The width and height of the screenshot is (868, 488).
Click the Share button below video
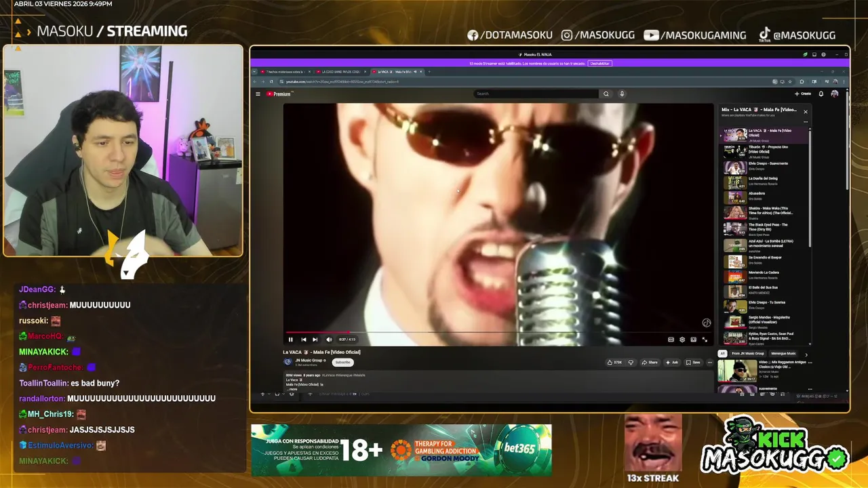(650, 362)
